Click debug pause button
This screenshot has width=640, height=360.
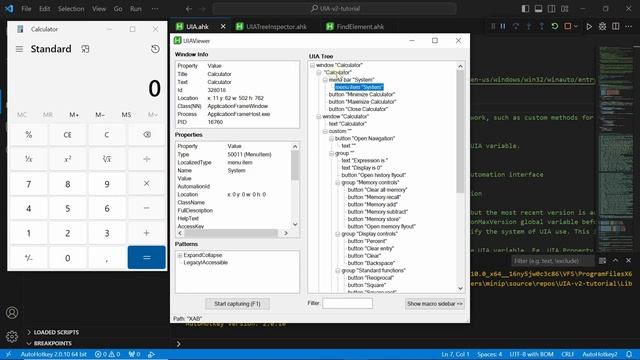coord(503,27)
